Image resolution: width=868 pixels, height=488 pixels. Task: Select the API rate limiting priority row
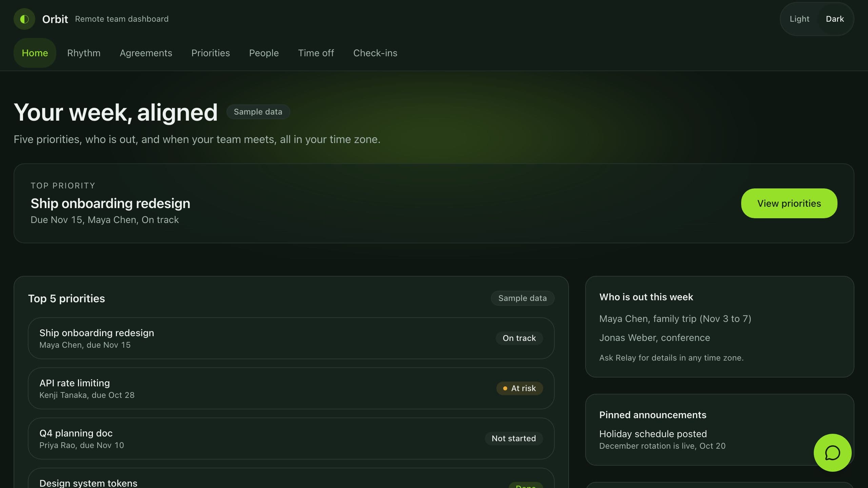click(x=291, y=388)
